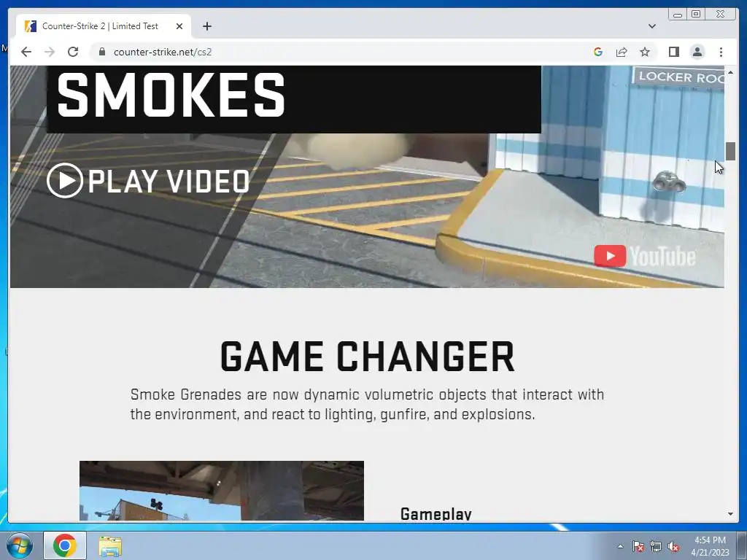This screenshot has width=747, height=560.
Task: Click the vertical scrollbar thumb
Action: 730,151
